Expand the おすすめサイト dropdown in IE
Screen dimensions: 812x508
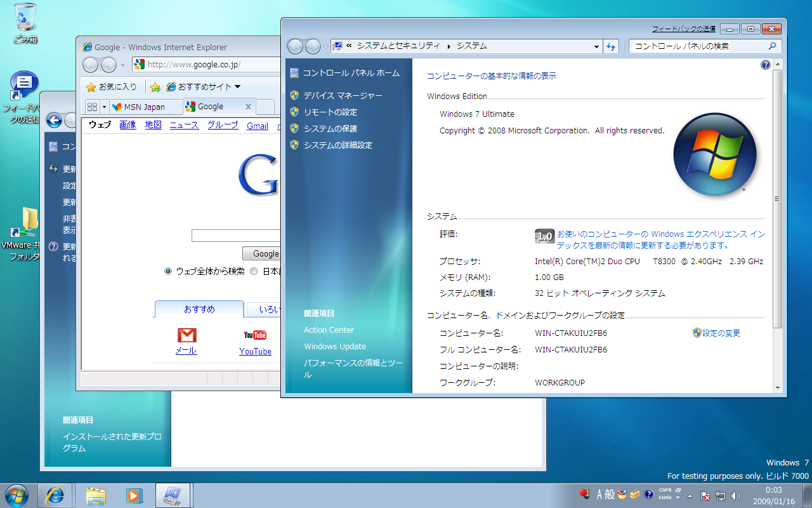[238, 87]
